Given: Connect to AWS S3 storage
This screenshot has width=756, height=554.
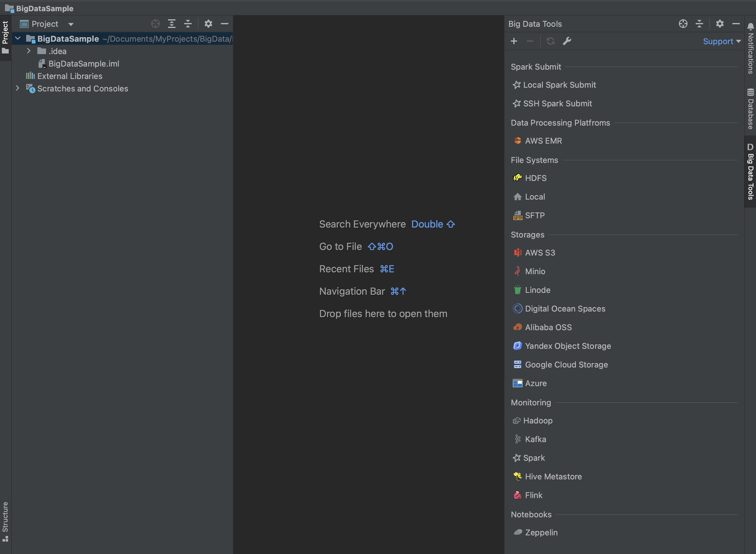Looking at the screenshot, I should click(x=539, y=252).
